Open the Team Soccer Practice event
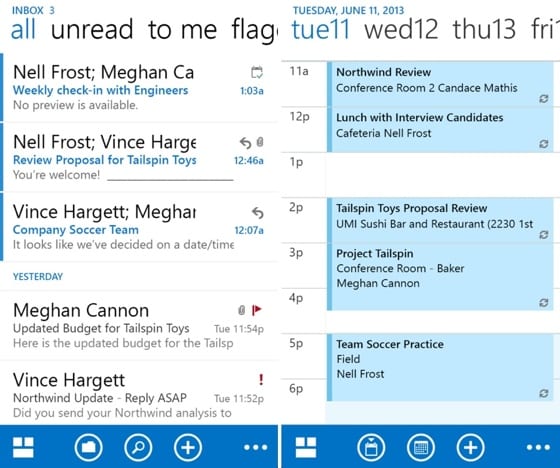 [440, 367]
